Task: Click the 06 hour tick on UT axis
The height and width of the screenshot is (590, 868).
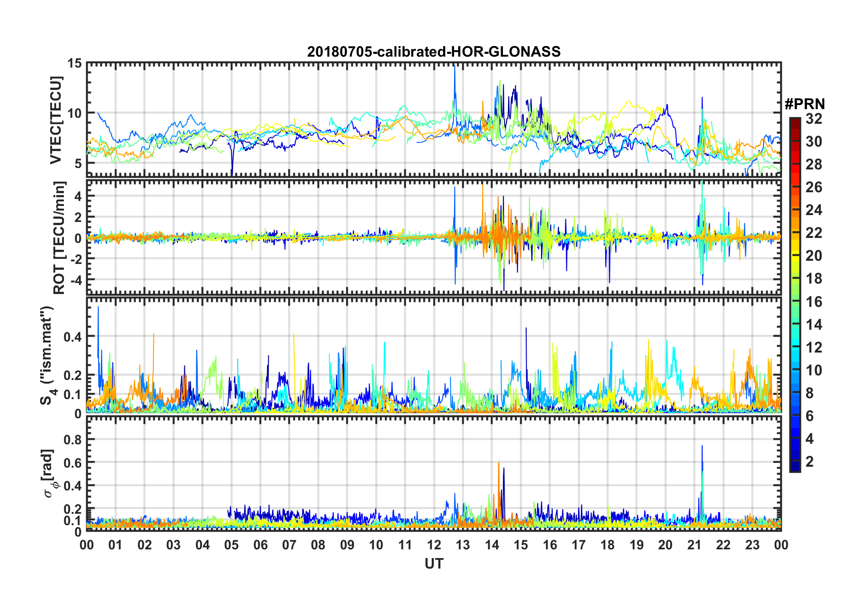Action: (x=260, y=545)
